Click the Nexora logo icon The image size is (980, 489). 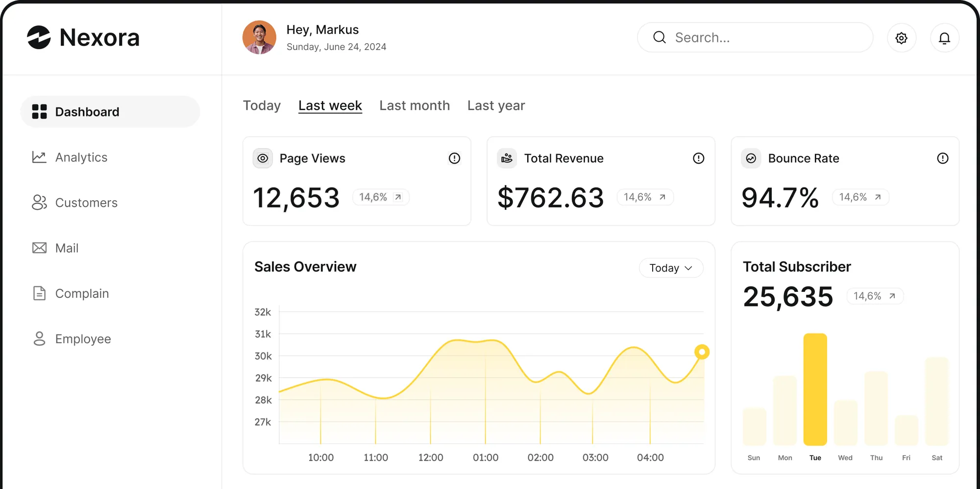click(39, 37)
